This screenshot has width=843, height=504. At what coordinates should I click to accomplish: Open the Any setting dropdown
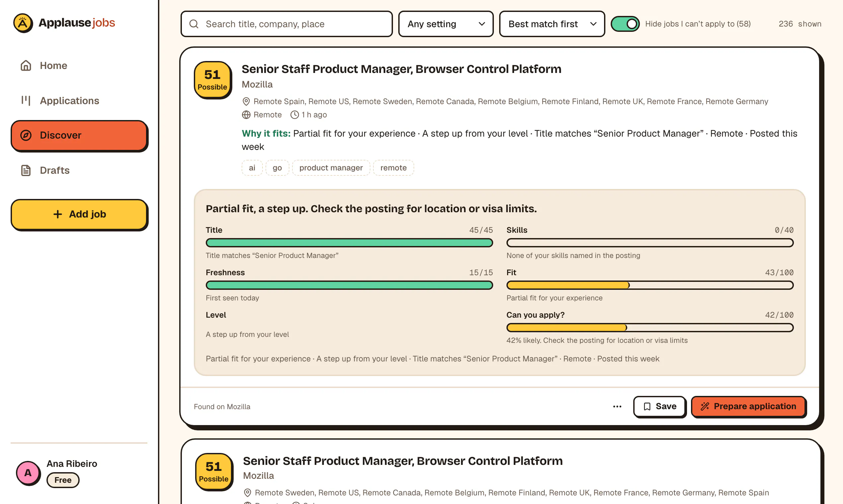coord(446,24)
